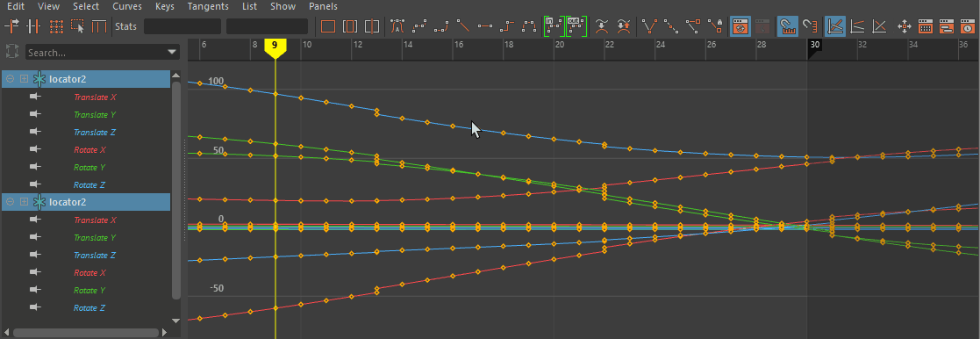Open the View menu
980x339 pixels.
pos(49,6)
